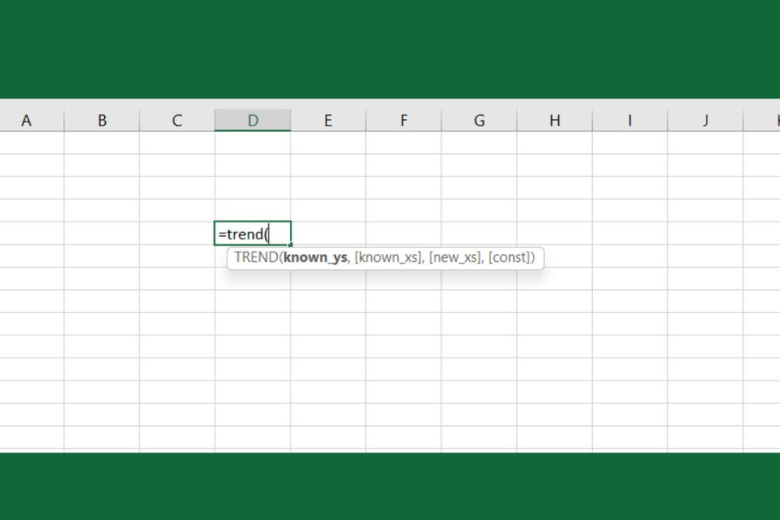Select column H header
The width and height of the screenshot is (780, 520).
[555, 120]
